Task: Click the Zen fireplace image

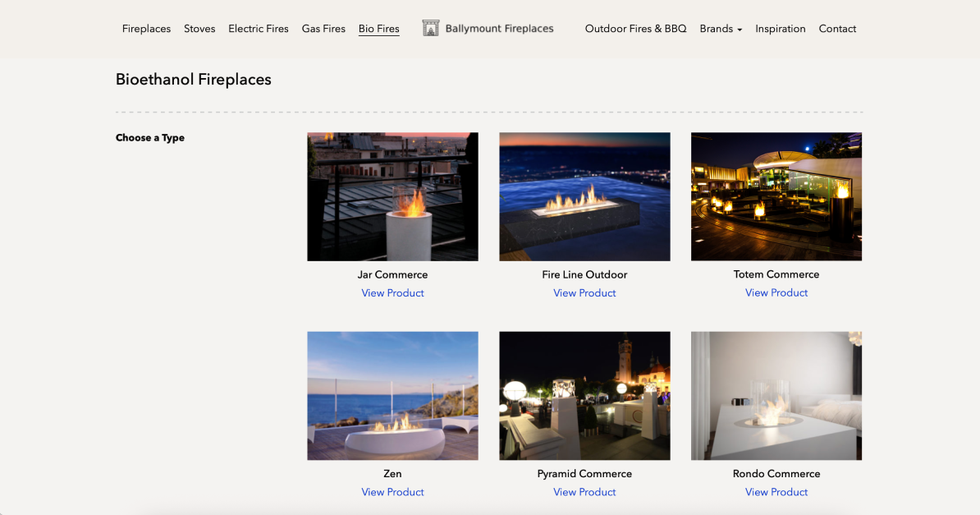Action: point(392,396)
